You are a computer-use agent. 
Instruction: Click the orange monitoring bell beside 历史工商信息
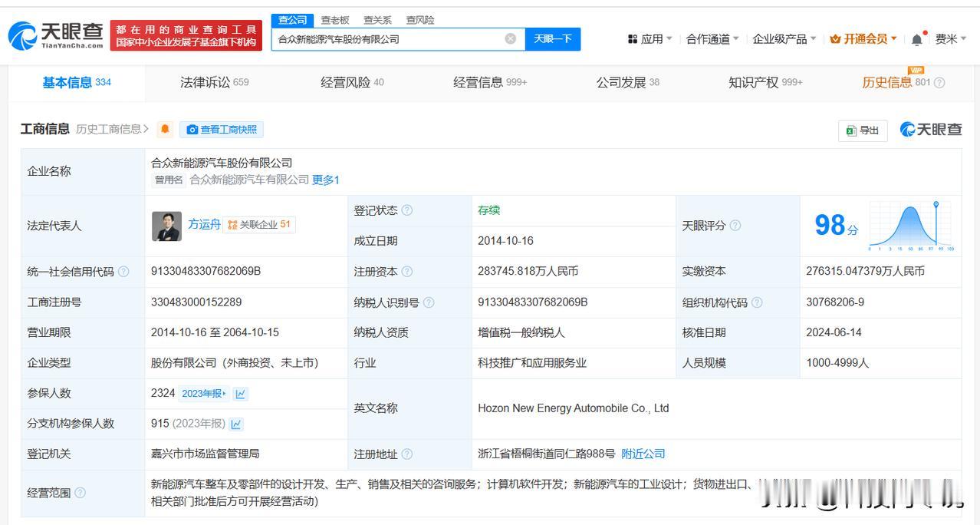[165, 130]
